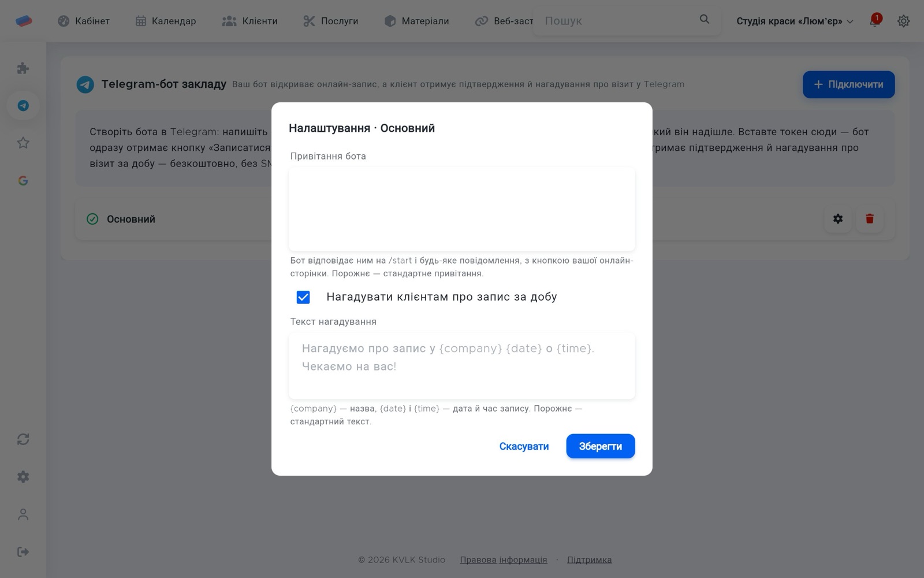
Task: Go to the Клієнти section
Action: coord(250,21)
